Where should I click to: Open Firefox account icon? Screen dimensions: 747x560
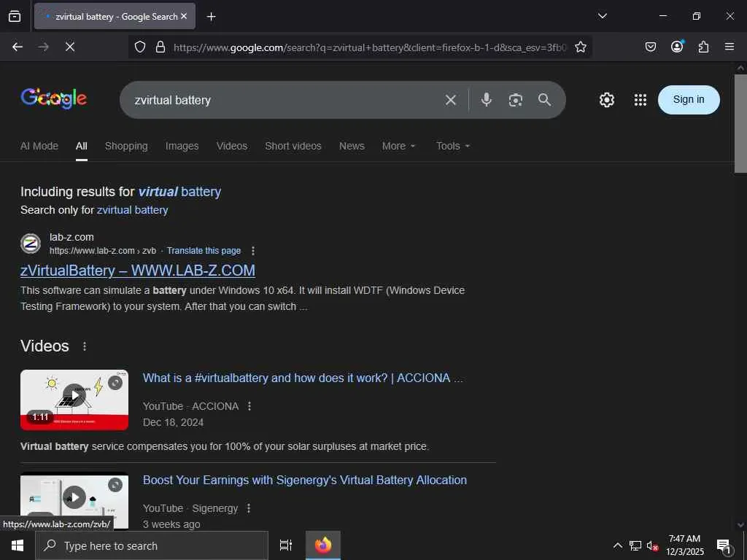tap(677, 46)
